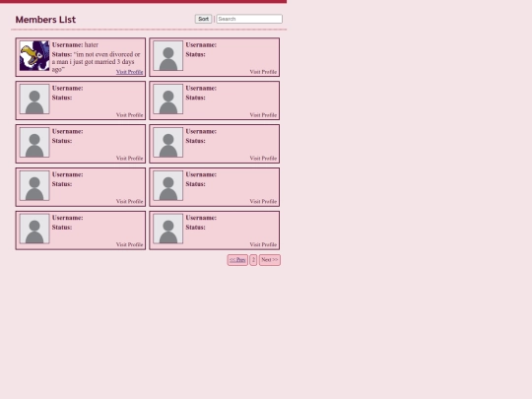The width and height of the screenshot is (532, 399).
Task: Go to previous page via << Prev
Action: pyautogui.click(x=237, y=260)
